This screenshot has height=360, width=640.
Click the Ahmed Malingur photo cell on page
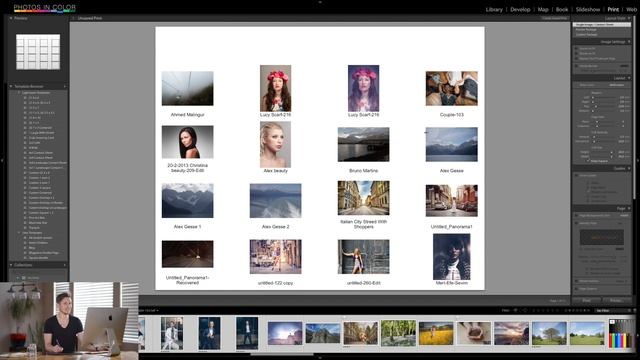coord(187,89)
